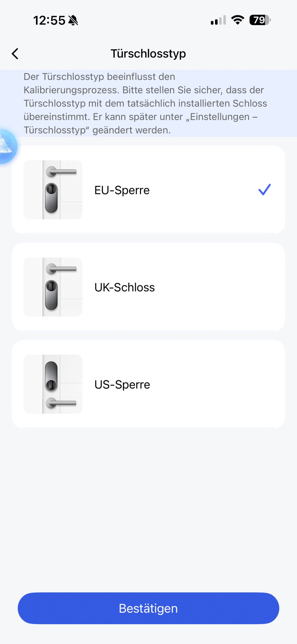Click the EU-Sperre lock illustration

coord(53,190)
